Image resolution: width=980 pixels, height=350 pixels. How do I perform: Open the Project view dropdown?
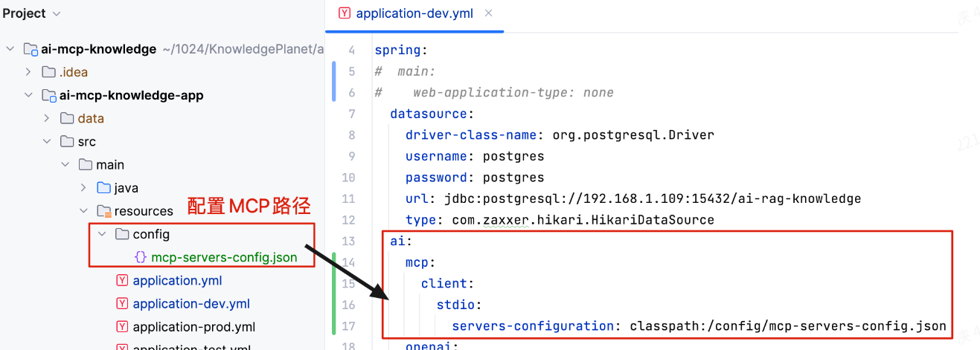[57, 13]
